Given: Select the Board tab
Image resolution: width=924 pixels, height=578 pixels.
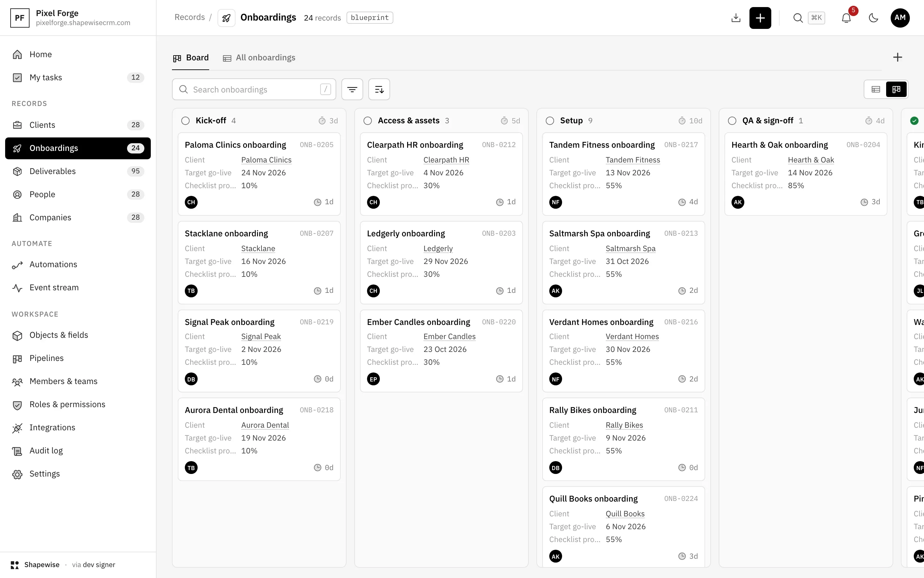Looking at the screenshot, I should tap(191, 58).
